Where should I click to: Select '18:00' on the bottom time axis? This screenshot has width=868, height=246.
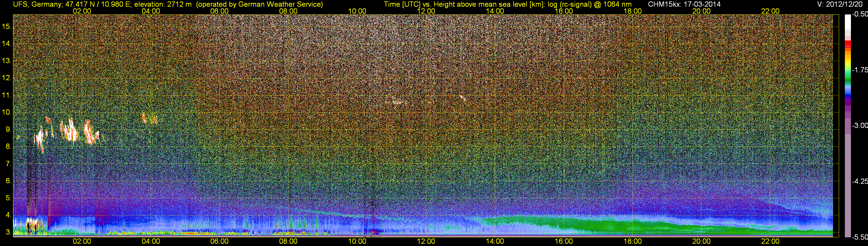tap(633, 241)
